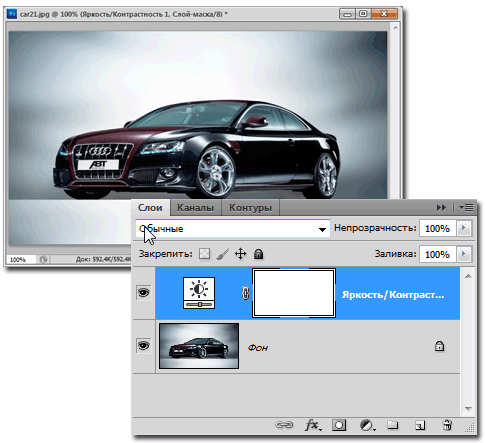Open blend mode dropdown Обычные
This screenshot has width=485, height=443.
[x=233, y=229]
